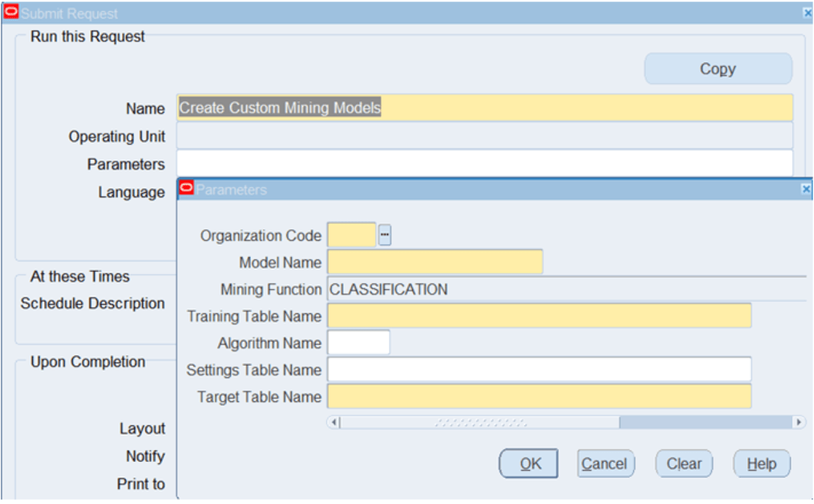Click the Algorithm Name field
Image resolution: width=814 pixels, height=504 pixels.
tap(357, 343)
